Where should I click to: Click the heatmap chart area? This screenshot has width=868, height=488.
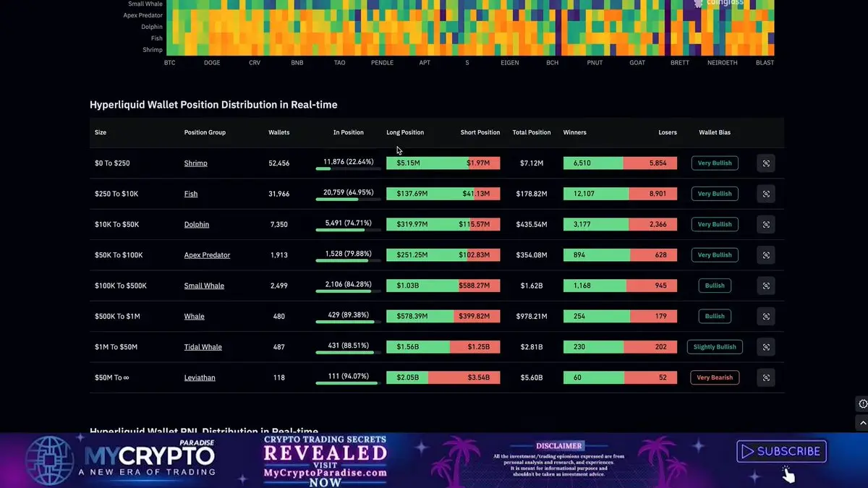click(x=470, y=27)
